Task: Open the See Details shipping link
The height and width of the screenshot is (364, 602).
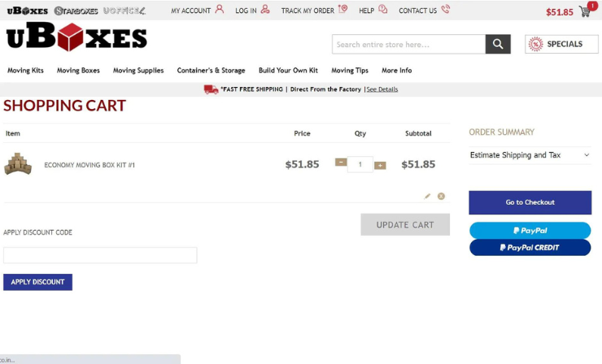Action: (x=382, y=89)
